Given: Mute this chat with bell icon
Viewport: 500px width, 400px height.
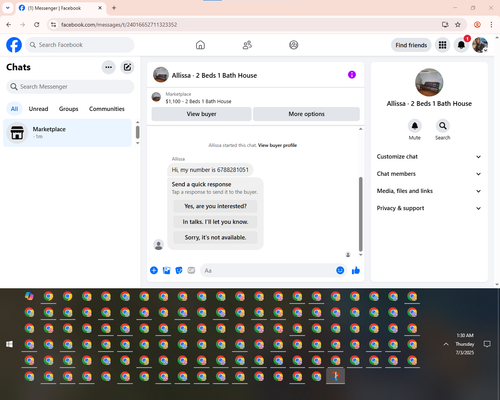Looking at the screenshot, I should (x=415, y=126).
